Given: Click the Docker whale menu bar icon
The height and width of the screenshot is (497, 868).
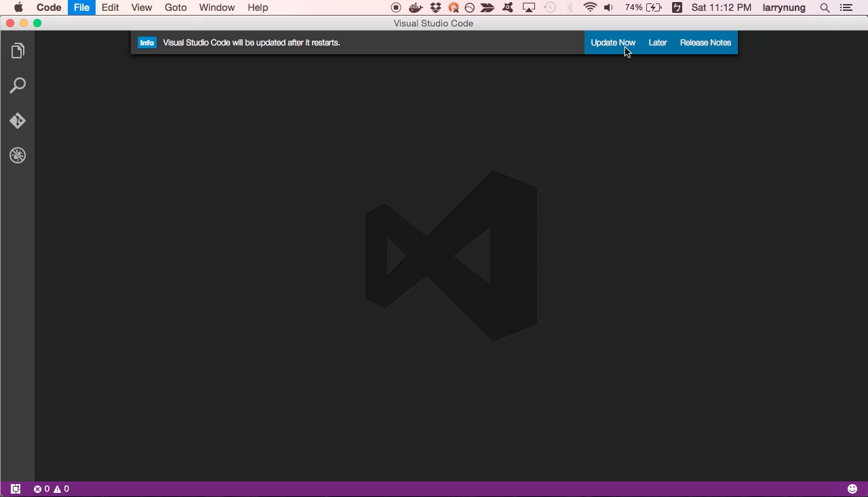Looking at the screenshot, I should (x=416, y=7).
